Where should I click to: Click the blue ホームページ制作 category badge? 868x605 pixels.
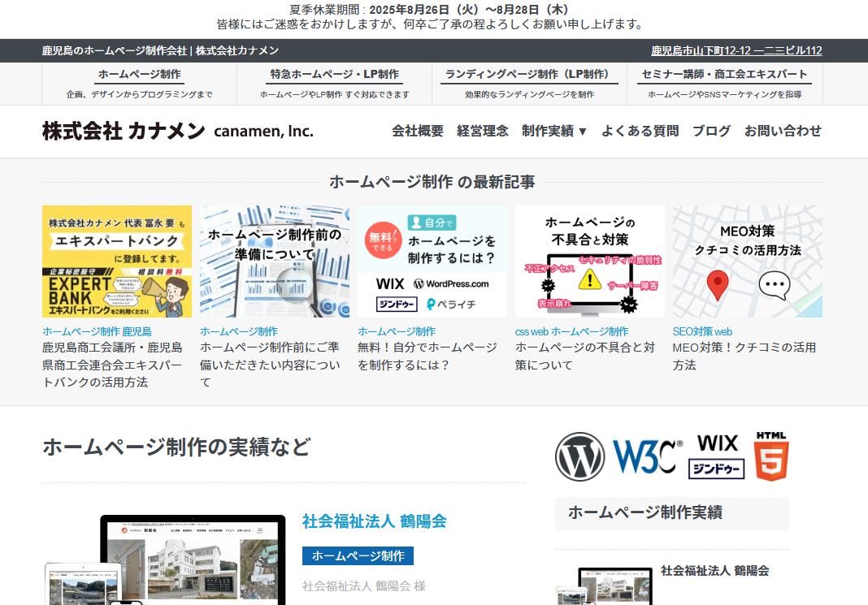[358, 556]
